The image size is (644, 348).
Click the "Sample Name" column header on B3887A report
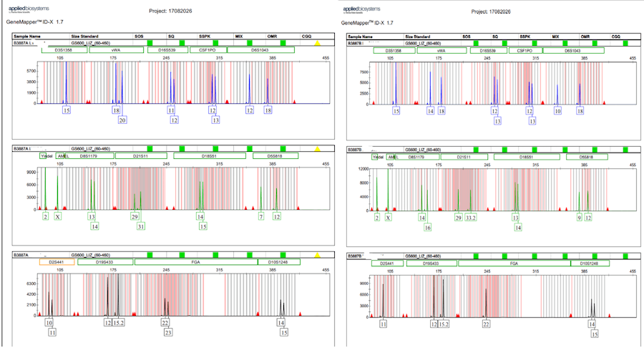point(27,36)
